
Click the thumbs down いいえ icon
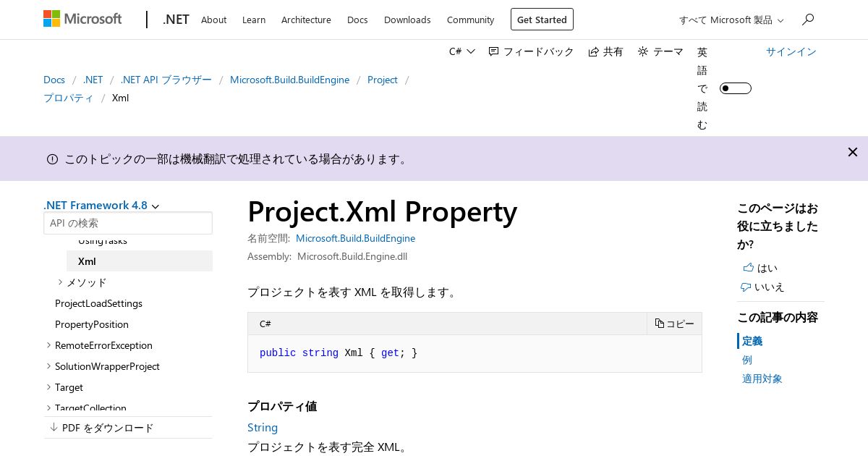pos(746,287)
